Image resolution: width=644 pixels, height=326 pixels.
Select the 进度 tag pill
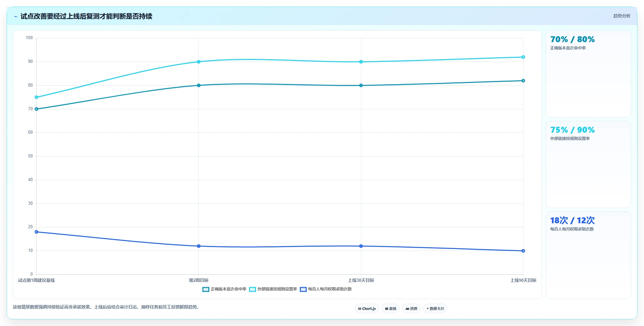coord(411,309)
